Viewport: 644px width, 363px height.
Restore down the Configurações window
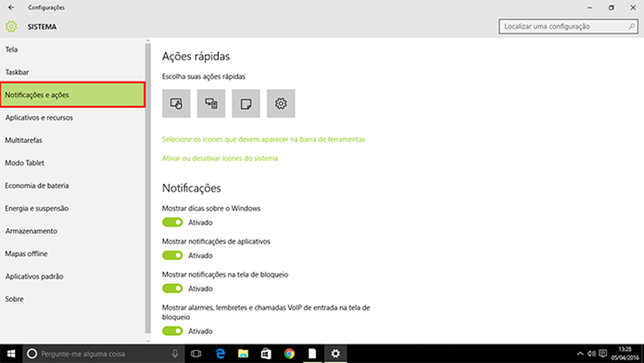pos(611,7)
